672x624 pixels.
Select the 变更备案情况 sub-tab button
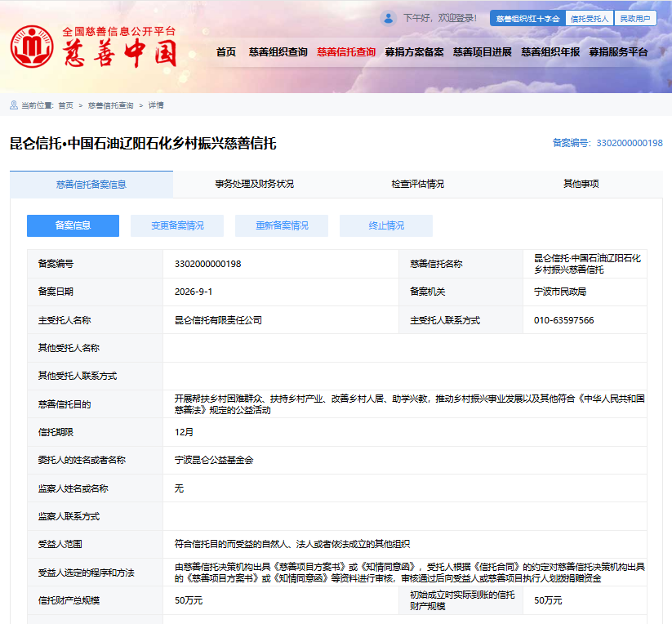pos(177,225)
